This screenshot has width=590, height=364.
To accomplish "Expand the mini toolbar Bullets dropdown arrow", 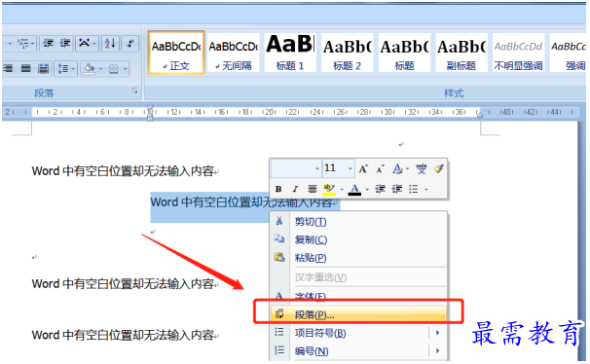I will 425,189.
